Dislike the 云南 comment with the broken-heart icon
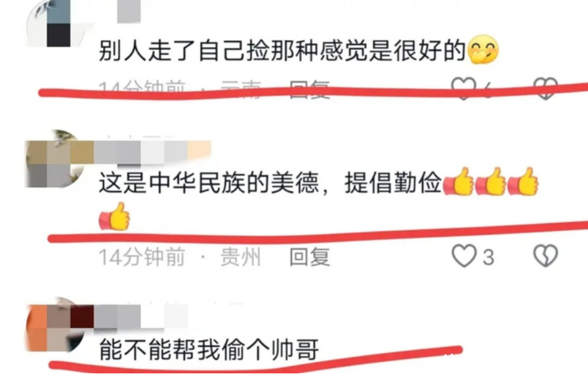Viewport: 588px width, 374px height. 545,89
